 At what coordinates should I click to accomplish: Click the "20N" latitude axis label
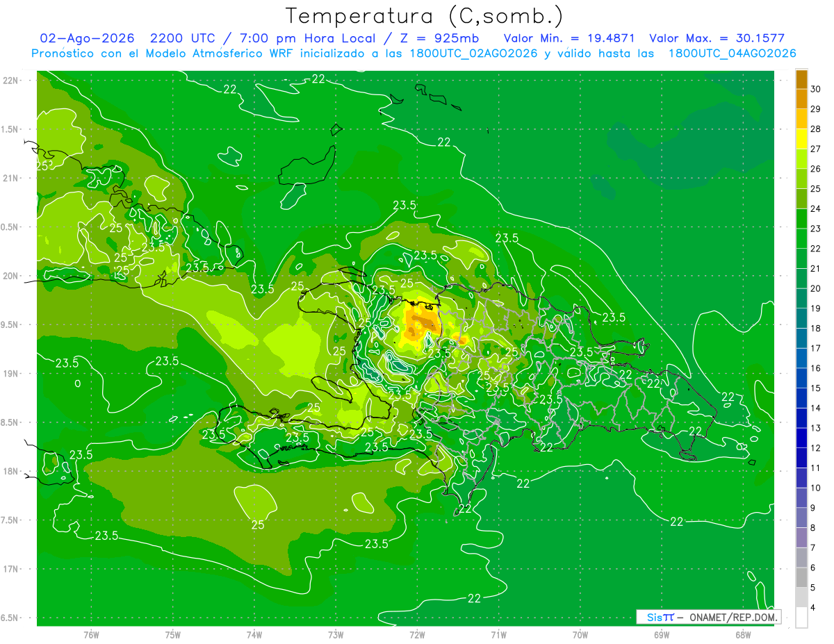[10, 276]
